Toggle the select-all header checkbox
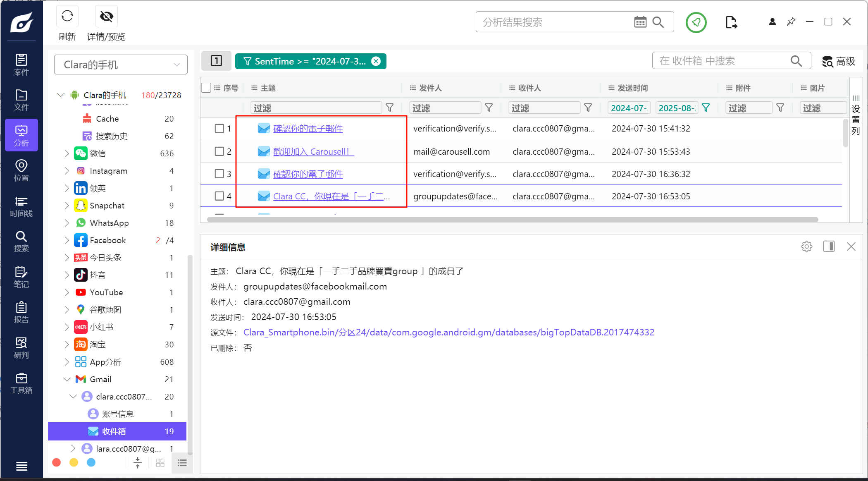This screenshot has width=868, height=481. [206, 88]
